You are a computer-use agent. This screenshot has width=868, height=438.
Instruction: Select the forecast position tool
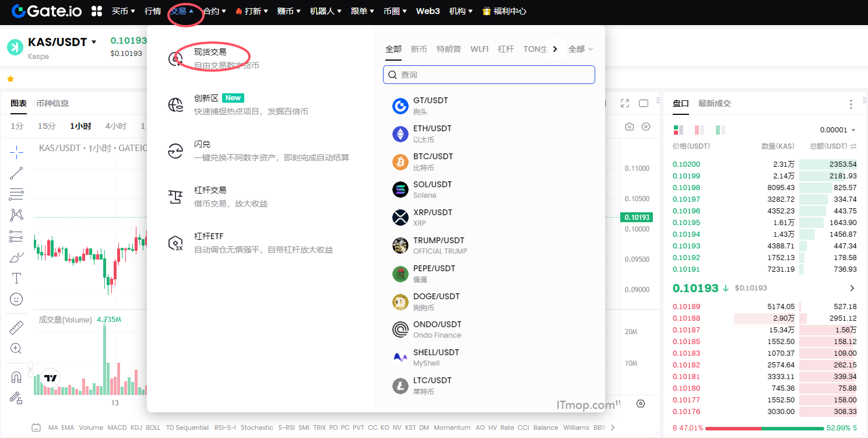click(16, 236)
